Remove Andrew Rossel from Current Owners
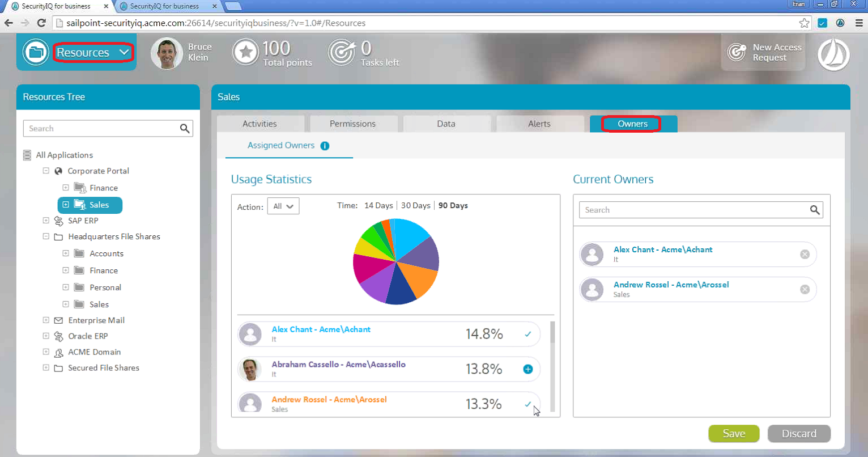 (805, 290)
